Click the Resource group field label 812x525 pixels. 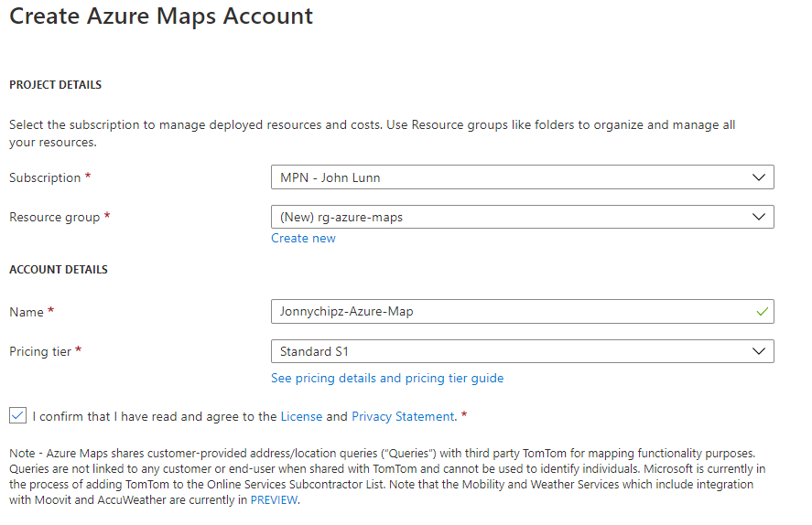coord(54,217)
